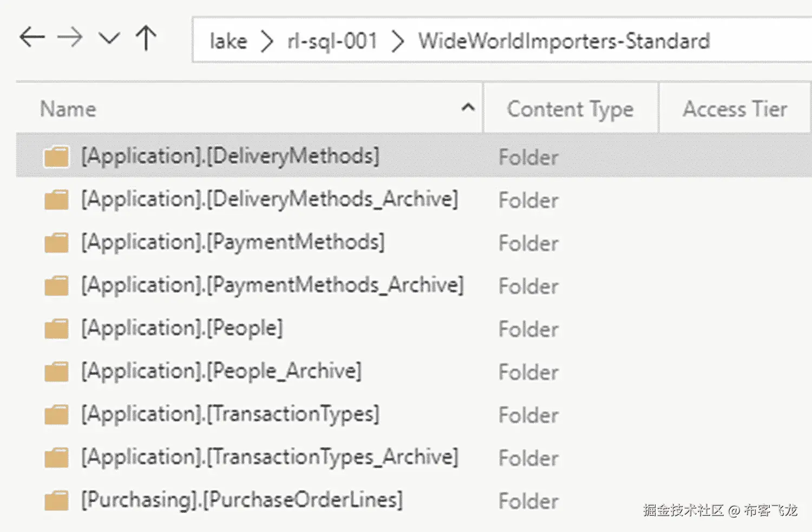812x532 pixels.
Task: Click the back navigation arrow
Action: (32, 38)
